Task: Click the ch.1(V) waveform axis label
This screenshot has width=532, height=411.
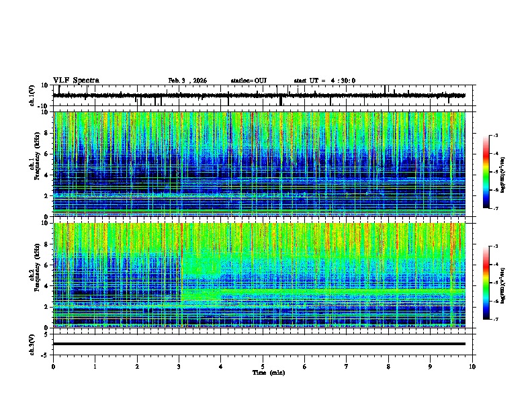Action: click(x=32, y=95)
